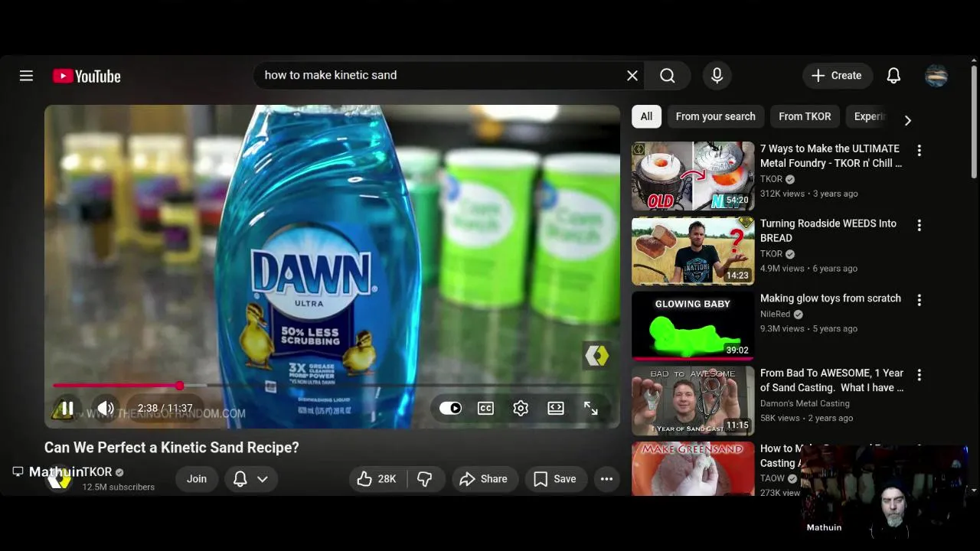This screenshot has height=551, width=980.
Task: Enter full screen mode
Action: tap(591, 409)
